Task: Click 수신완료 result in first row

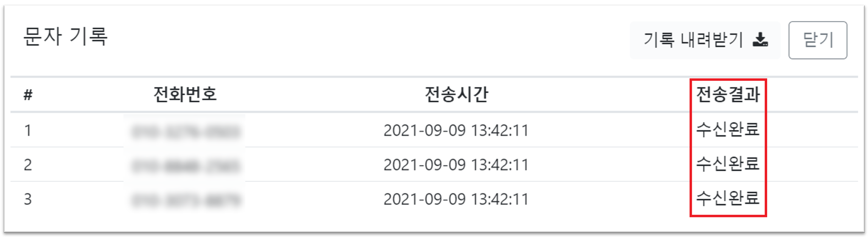Action: pos(728,129)
